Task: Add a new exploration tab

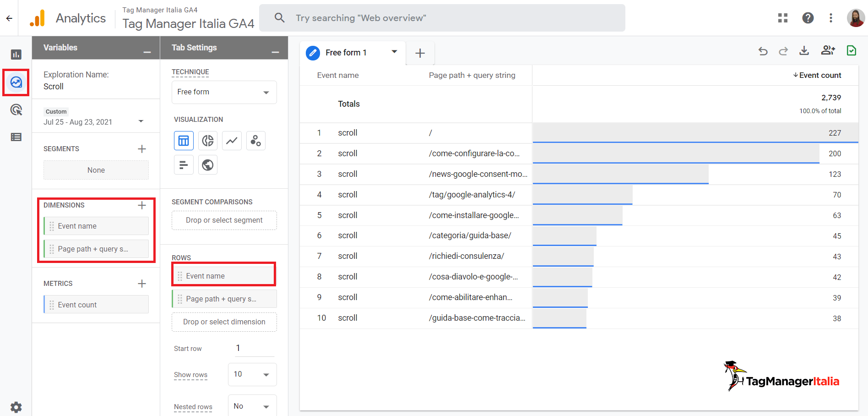Action: point(420,53)
